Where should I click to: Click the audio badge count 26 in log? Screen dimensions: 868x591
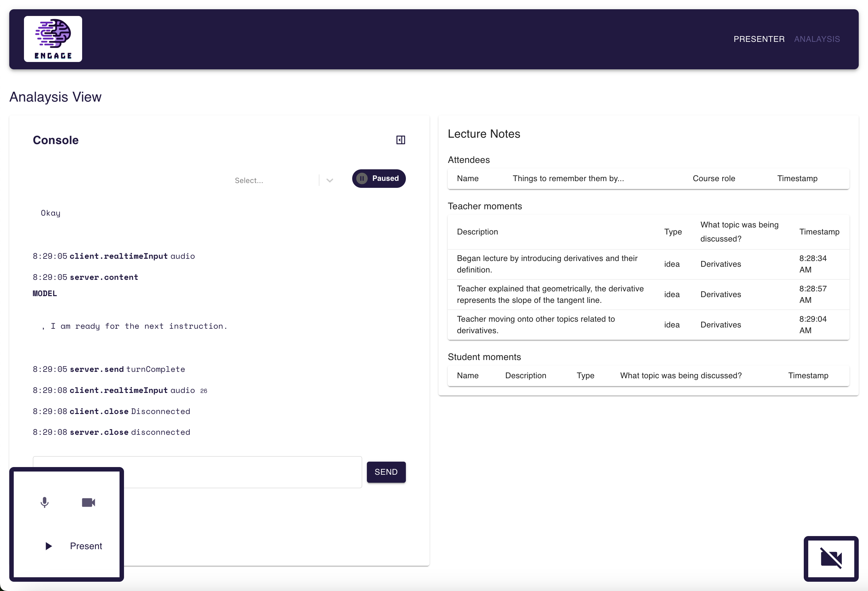tap(204, 390)
